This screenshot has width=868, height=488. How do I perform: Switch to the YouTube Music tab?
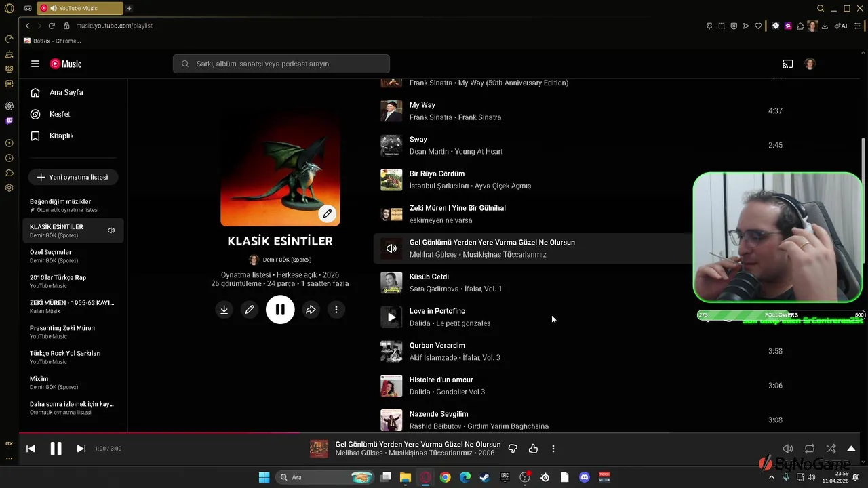pyautogui.click(x=80, y=8)
